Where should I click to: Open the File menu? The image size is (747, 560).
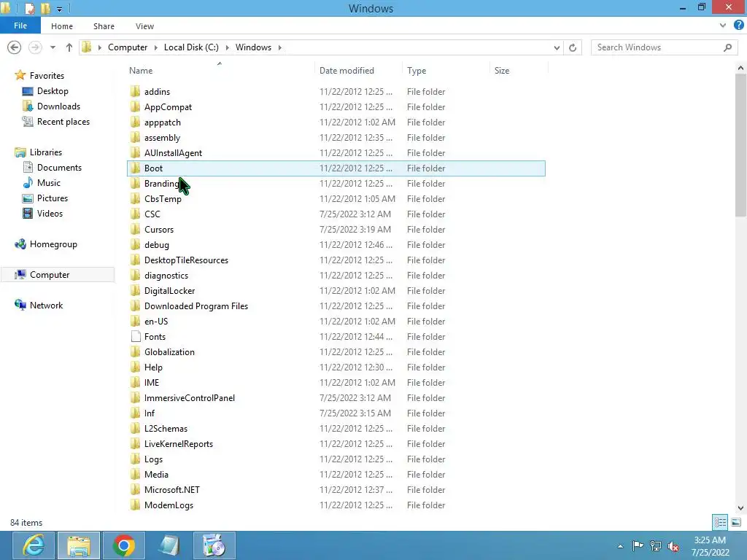[x=20, y=26]
